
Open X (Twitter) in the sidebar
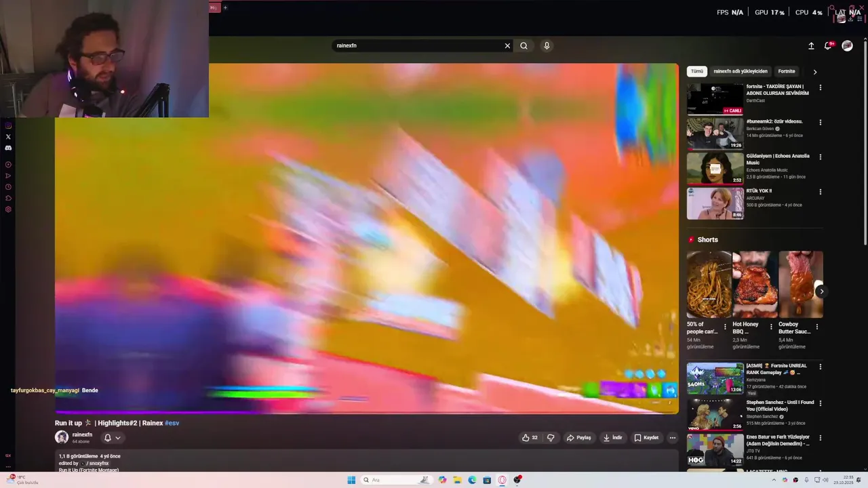pos(8,137)
